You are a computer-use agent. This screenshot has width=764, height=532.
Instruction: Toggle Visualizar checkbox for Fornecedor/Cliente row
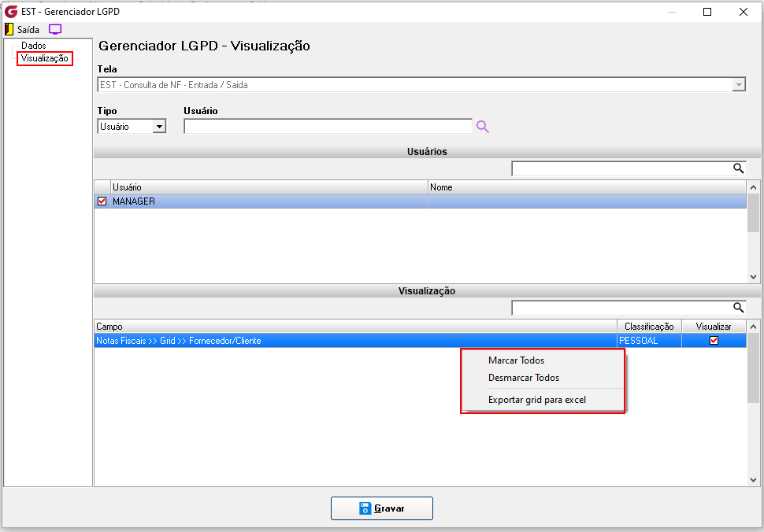click(x=714, y=340)
